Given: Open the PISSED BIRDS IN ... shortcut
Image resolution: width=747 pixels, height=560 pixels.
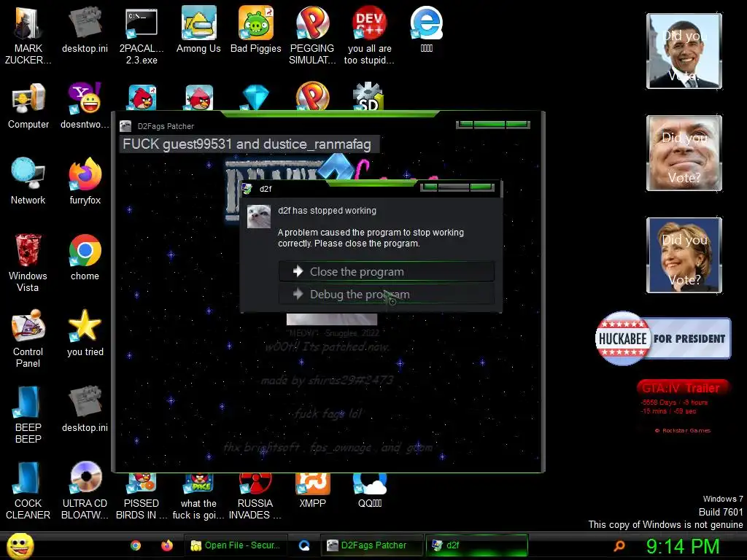Looking at the screenshot, I should [142, 497].
